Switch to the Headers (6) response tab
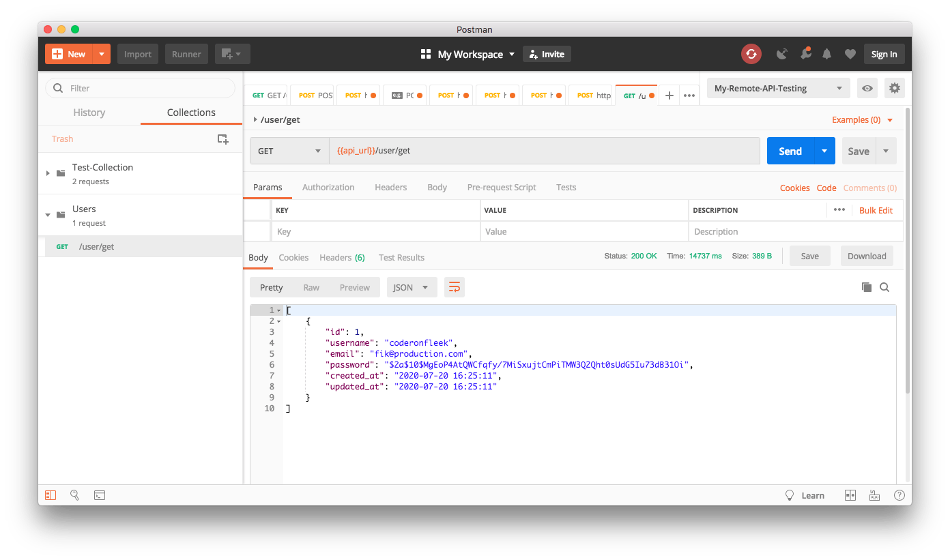Viewport: 950px width, 560px height. [342, 258]
